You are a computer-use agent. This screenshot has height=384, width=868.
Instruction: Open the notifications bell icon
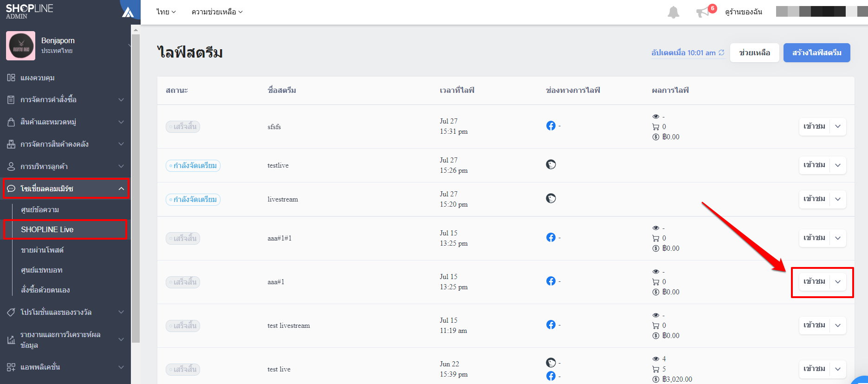coord(673,12)
